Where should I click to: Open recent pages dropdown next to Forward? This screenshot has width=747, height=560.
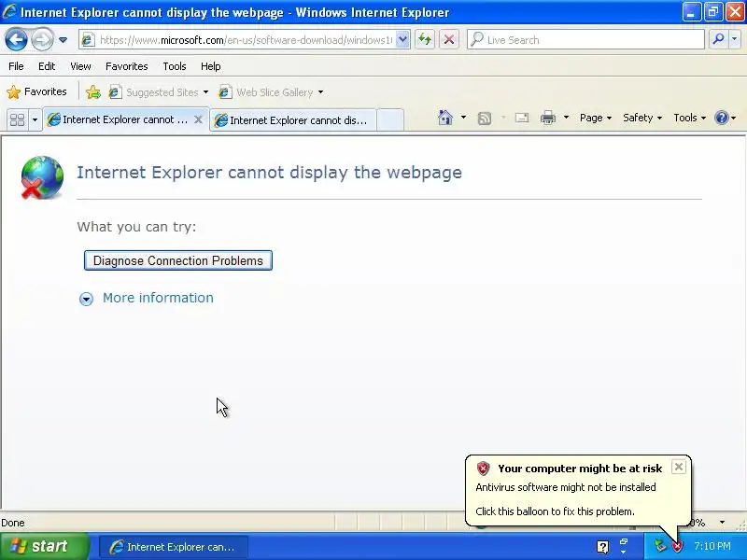point(63,40)
